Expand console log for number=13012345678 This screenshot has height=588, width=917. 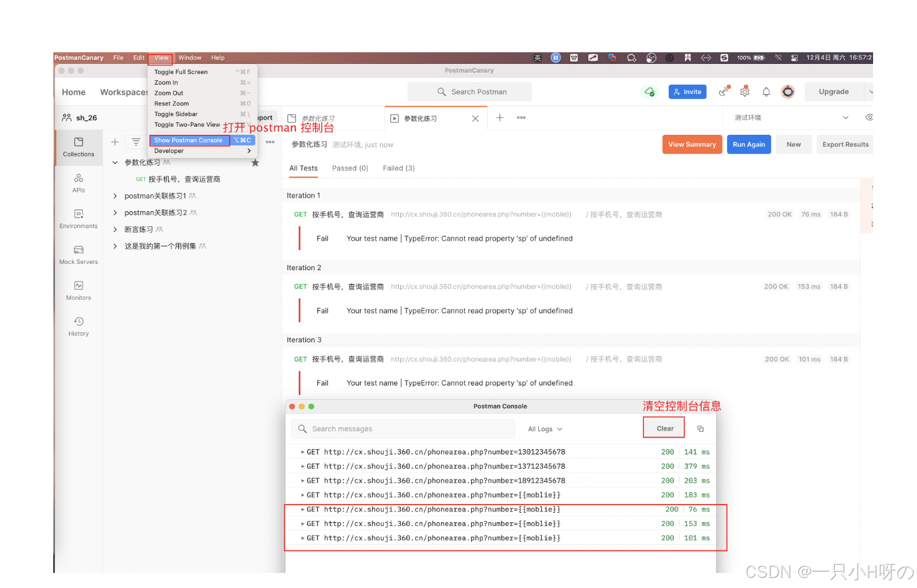(303, 452)
